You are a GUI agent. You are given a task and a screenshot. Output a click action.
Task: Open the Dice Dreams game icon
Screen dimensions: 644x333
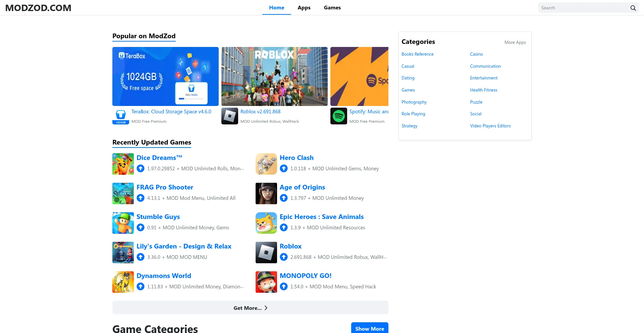[x=123, y=164]
